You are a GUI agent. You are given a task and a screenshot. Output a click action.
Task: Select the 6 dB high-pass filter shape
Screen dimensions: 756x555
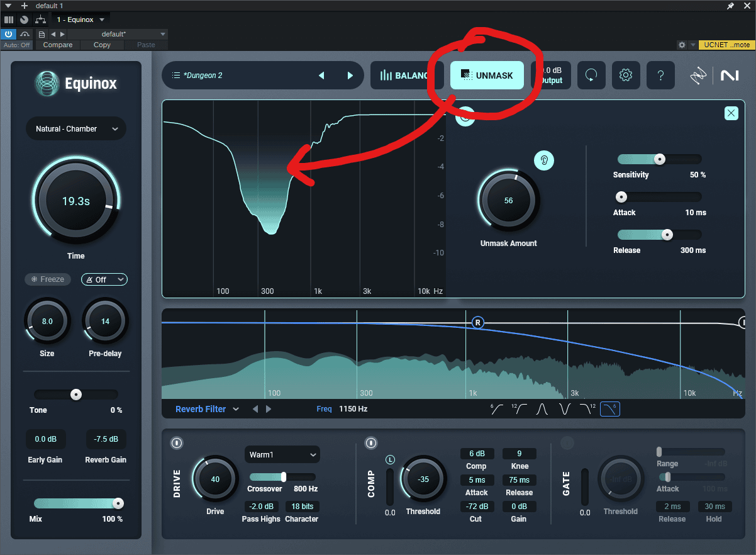pos(496,409)
